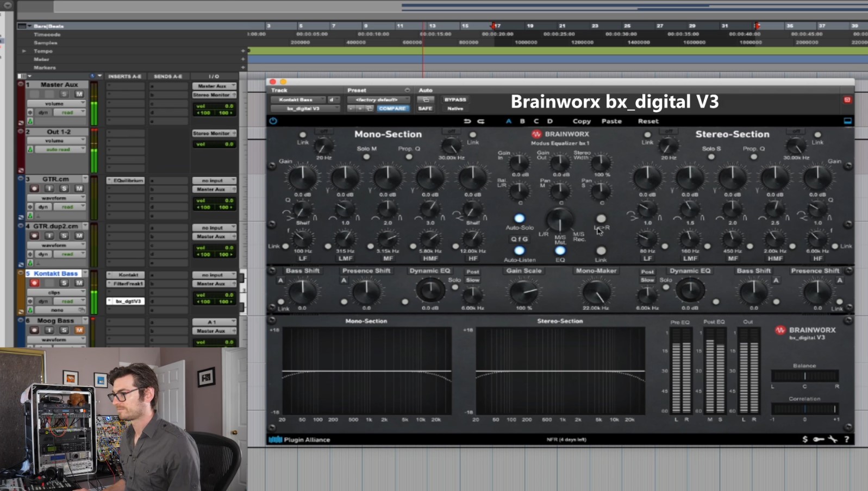Click the Balance meter bar
Image resolution: width=868 pixels, height=491 pixels.
805,376
